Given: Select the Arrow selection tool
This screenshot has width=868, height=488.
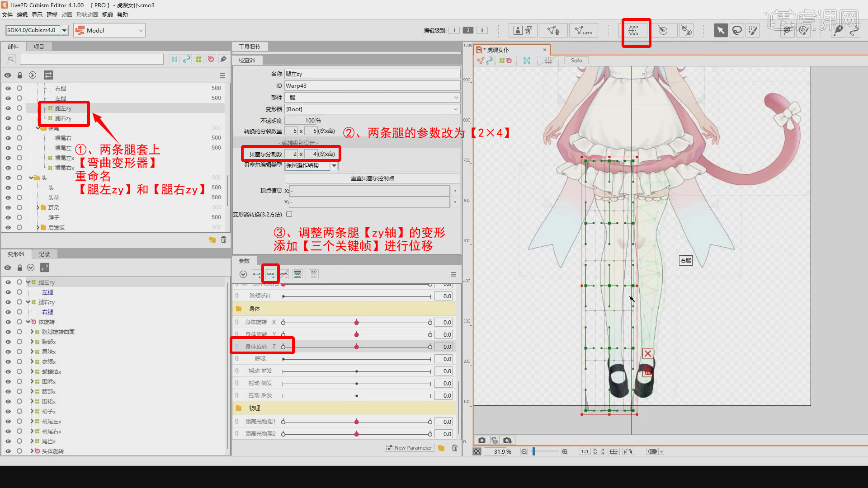Looking at the screenshot, I should [721, 30].
